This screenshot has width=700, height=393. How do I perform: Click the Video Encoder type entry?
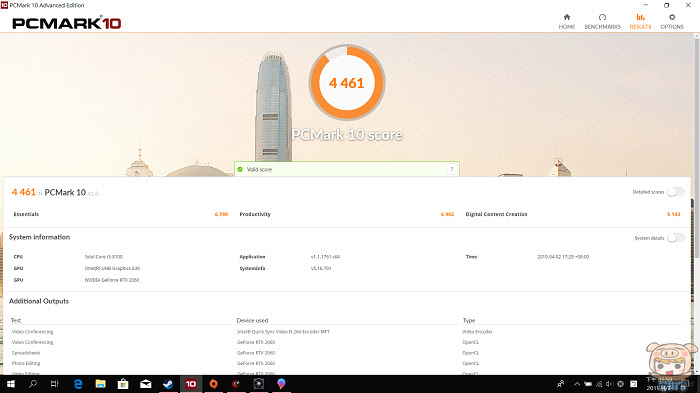(477, 332)
